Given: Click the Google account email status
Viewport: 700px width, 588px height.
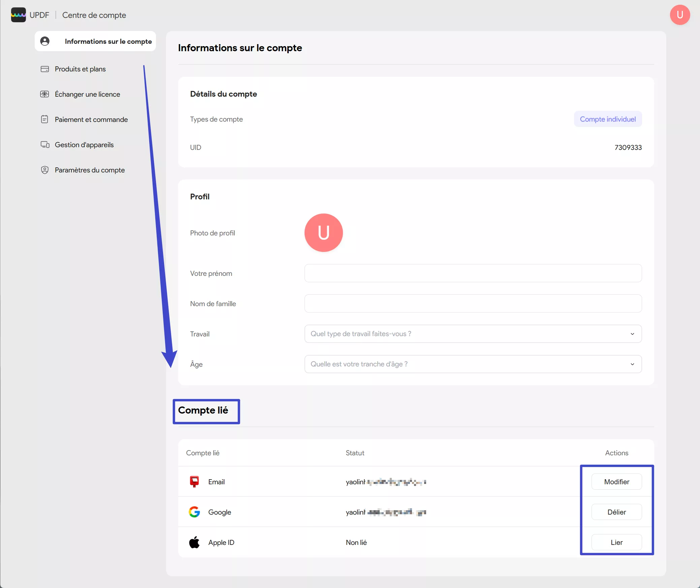Looking at the screenshot, I should (x=386, y=512).
